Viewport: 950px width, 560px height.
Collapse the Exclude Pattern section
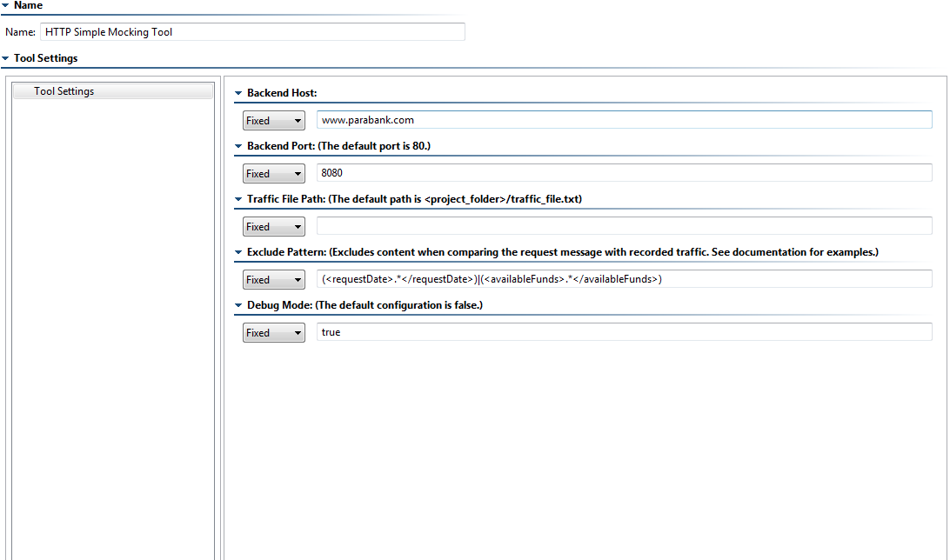click(238, 252)
